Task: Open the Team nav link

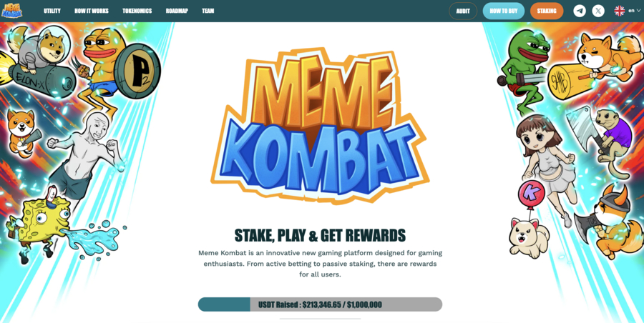Action: (208, 11)
